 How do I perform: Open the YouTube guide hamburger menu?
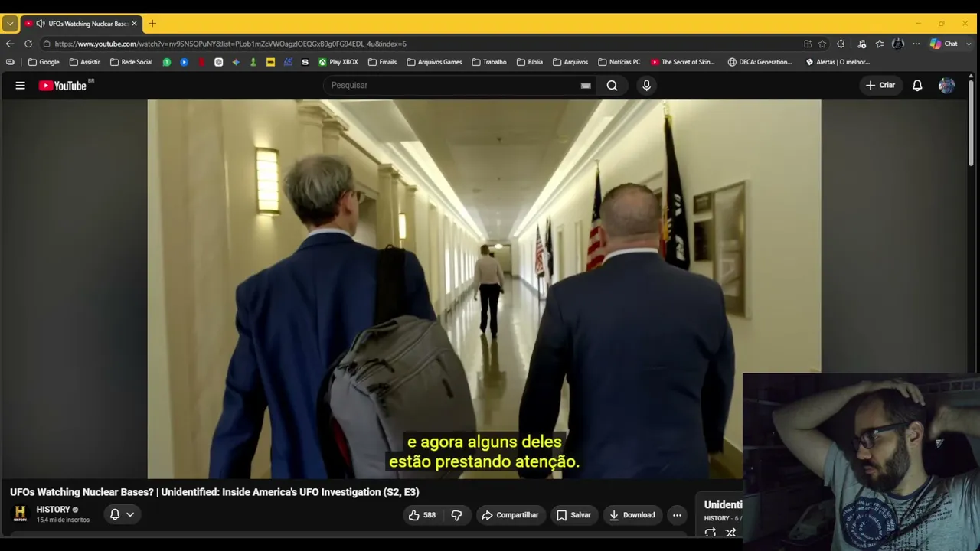pyautogui.click(x=21, y=86)
